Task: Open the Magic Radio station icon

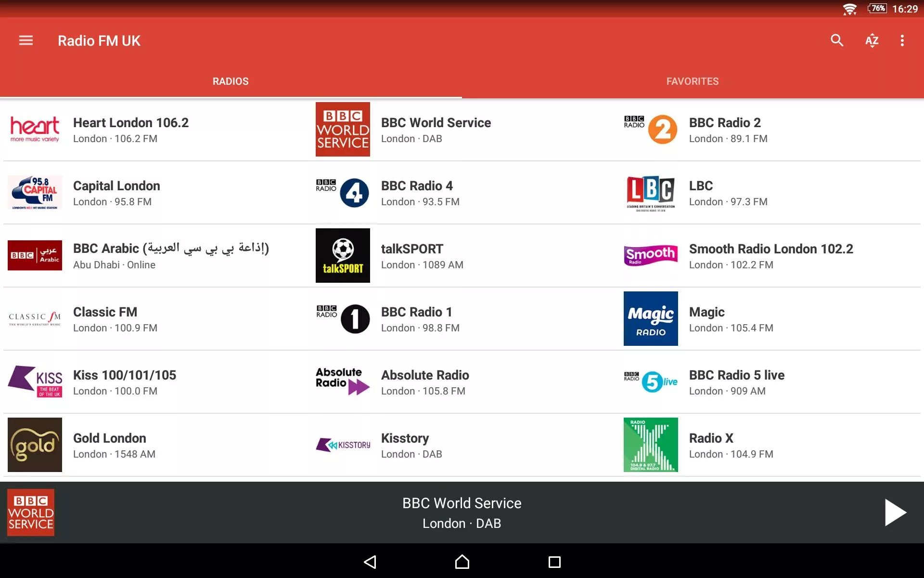Action: pyautogui.click(x=650, y=318)
